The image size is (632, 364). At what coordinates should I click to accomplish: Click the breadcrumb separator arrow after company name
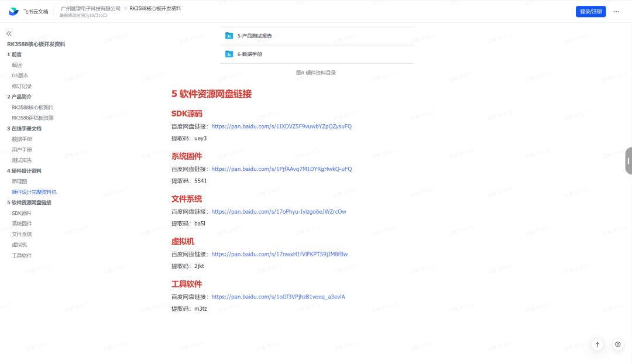pos(125,8)
